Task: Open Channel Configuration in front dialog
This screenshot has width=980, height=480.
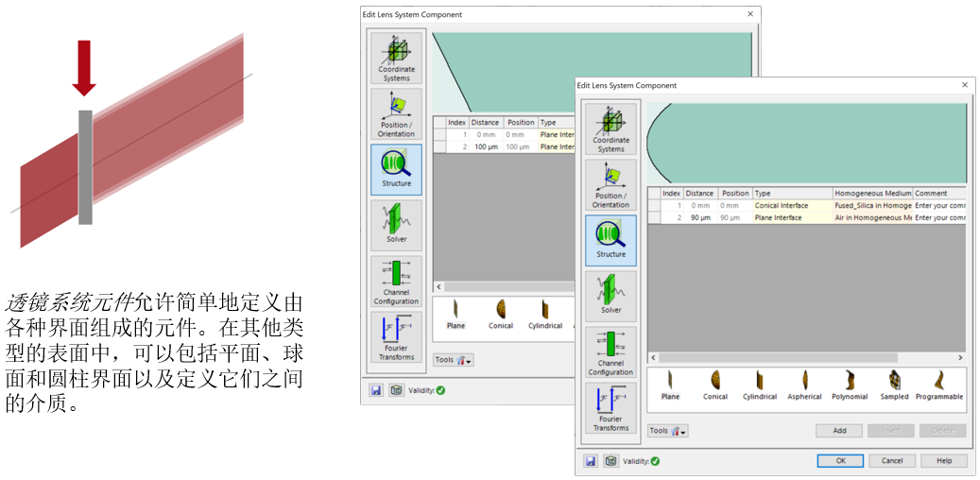Action: point(610,351)
